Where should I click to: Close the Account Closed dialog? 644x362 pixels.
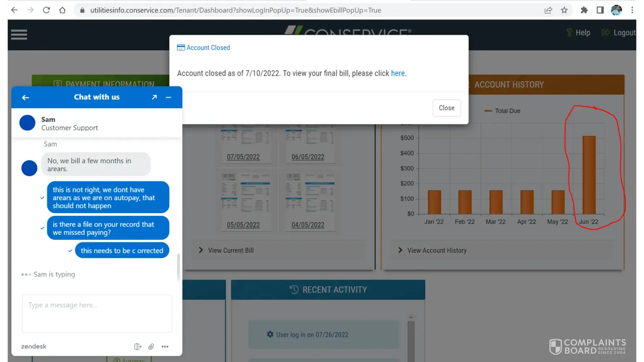click(x=447, y=108)
